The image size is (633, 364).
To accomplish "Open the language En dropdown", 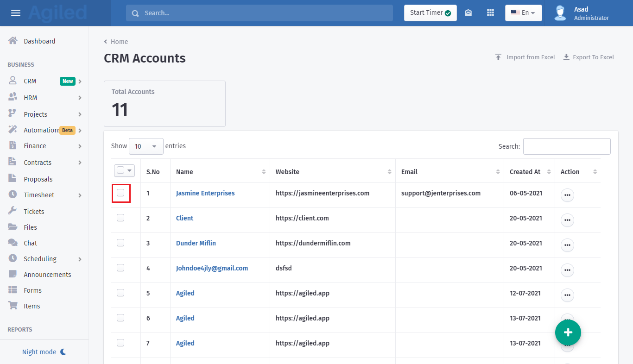I will [523, 13].
